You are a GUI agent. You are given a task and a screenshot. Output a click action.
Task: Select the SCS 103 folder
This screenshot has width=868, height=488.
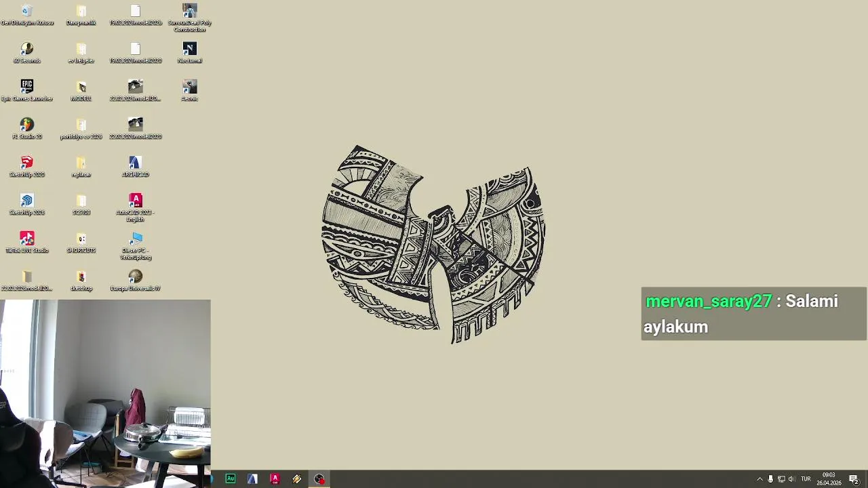[x=81, y=205]
